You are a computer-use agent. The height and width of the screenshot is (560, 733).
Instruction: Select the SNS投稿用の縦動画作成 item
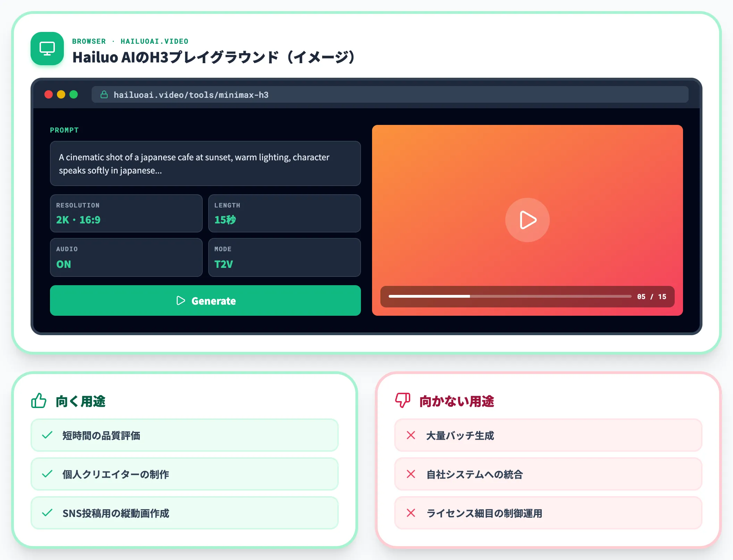point(185,513)
